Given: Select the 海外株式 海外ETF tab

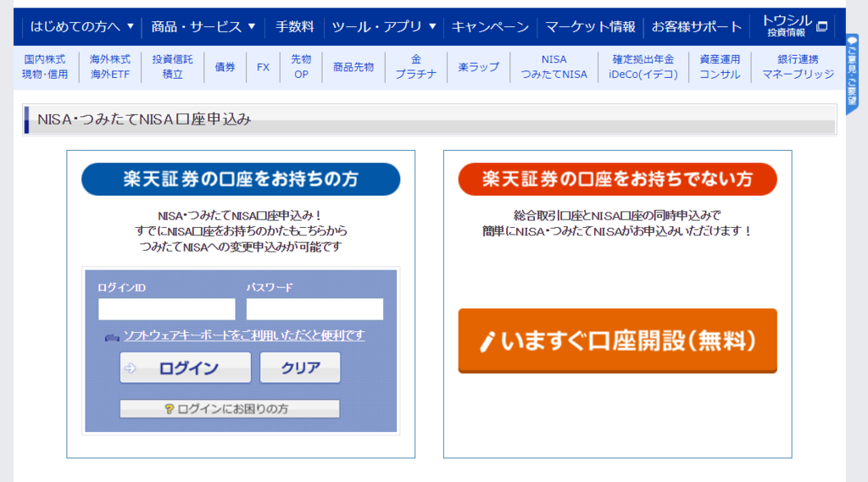Looking at the screenshot, I should [x=110, y=67].
